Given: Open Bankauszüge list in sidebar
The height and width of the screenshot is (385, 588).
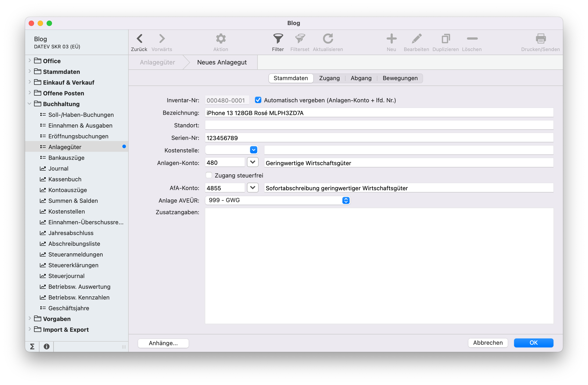Looking at the screenshot, I should (66, 158).
